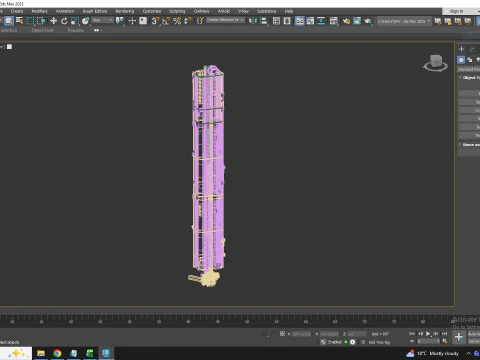Viewport: 480px width, 360px height.
Task: Open the Render Setup dialog
Action: click(x=346, y=21)
